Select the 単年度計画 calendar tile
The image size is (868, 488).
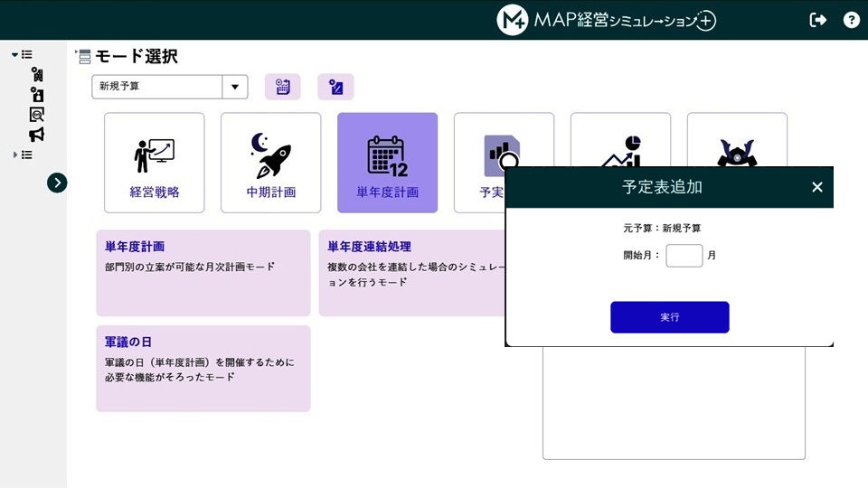(387, 163)
